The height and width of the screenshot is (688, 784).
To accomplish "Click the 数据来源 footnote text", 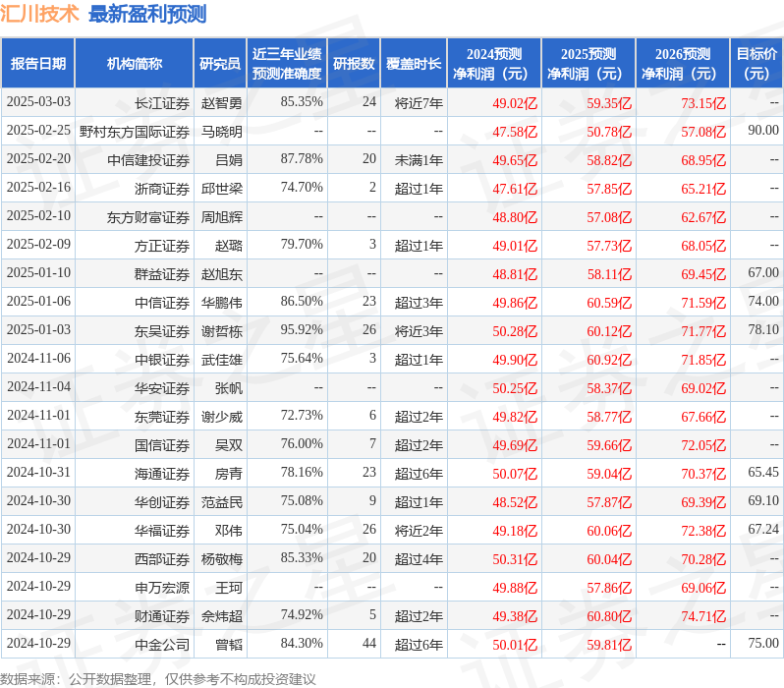I will pyautogui.click(x=158, y=679).
